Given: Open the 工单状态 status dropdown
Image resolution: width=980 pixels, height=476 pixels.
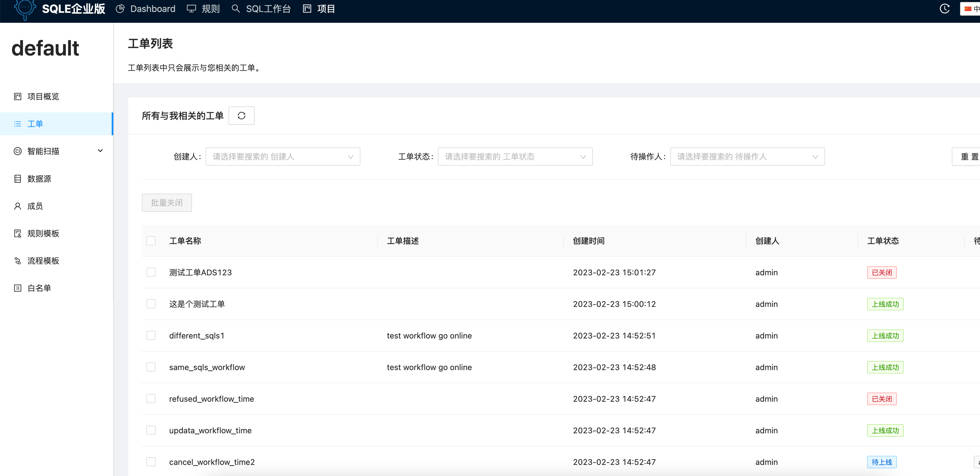Looking at the screenshot, I should 515,156.
